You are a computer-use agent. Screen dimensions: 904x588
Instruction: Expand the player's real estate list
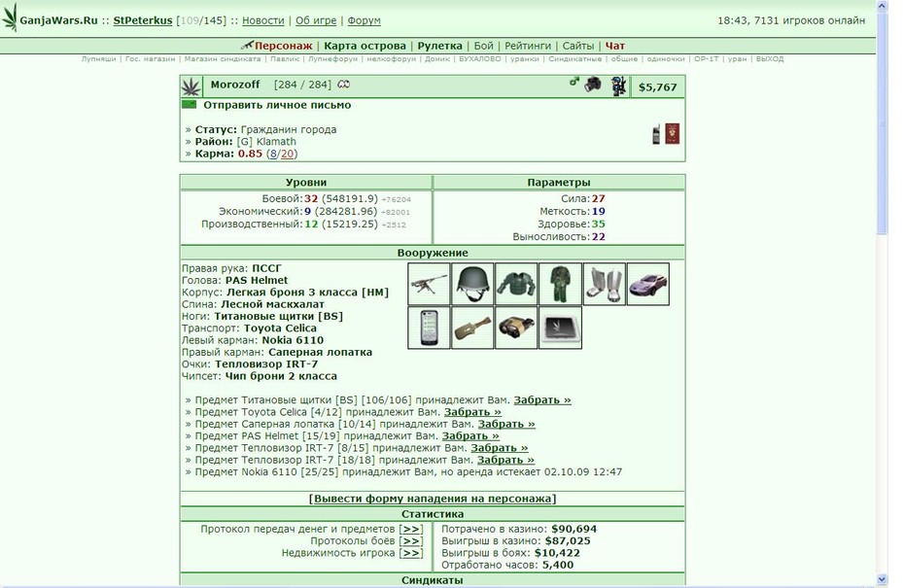click(x=411, y=553)
